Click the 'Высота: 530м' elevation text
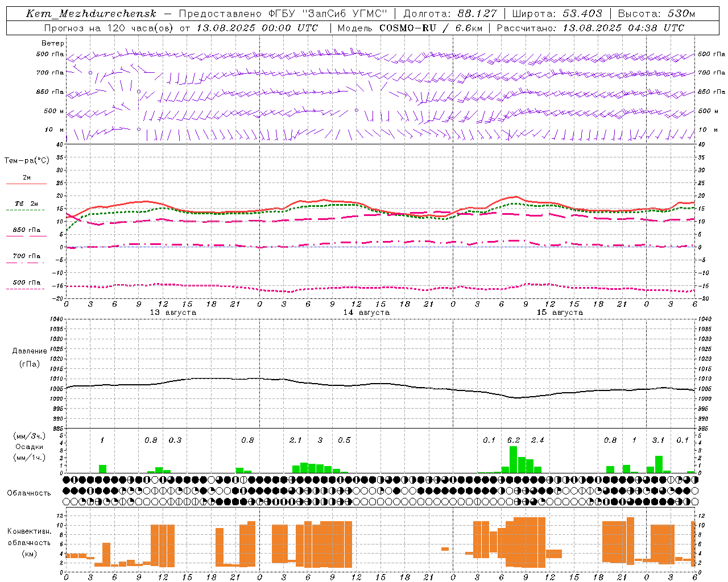 click(x=656, y=14)
